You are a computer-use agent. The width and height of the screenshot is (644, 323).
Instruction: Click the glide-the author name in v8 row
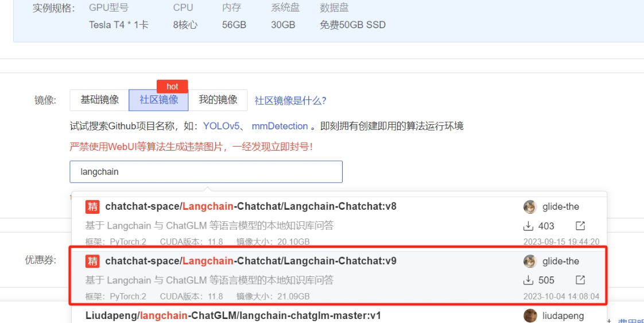[561, 206]
